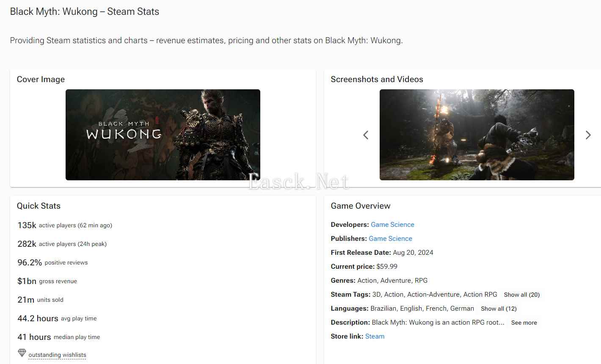Expand Steam Tags with Show all (20)
Viewport: 601px width, 364px height.
(521, 295)
